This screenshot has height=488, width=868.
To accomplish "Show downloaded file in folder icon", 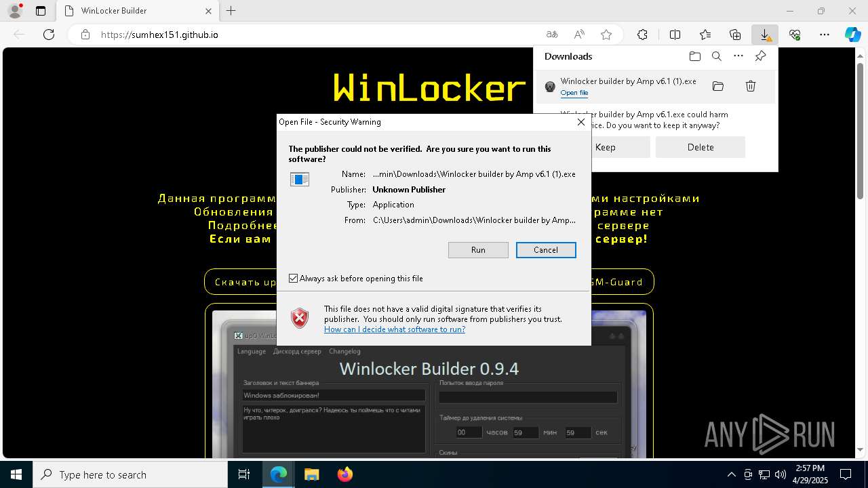I will 718,86.
